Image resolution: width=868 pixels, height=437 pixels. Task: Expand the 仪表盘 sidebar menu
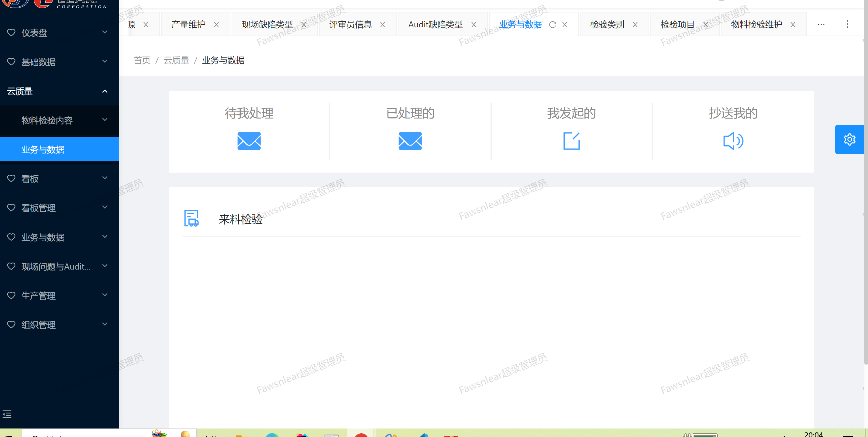pos(105,32)
